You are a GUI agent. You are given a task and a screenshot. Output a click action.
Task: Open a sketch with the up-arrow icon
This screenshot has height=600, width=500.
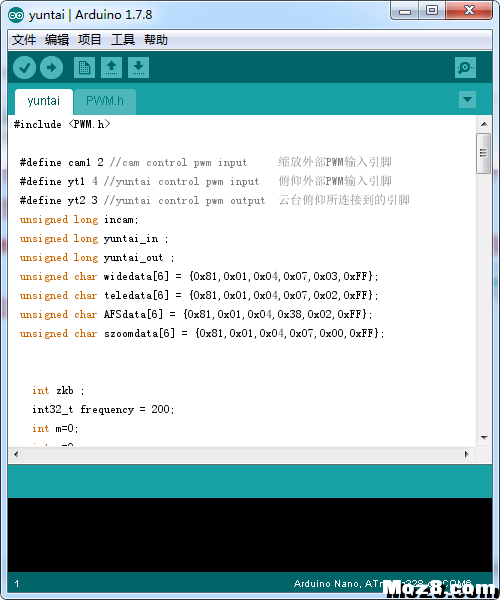pos(111,68)
